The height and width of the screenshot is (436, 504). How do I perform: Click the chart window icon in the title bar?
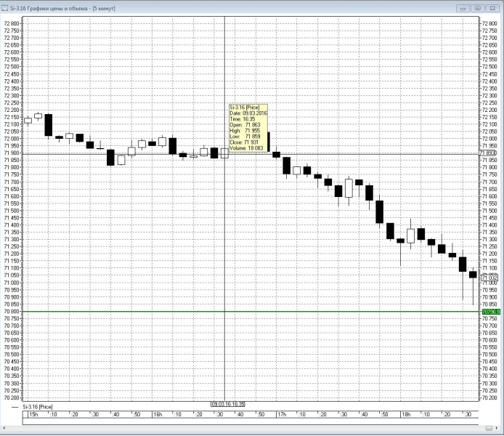point(5,8)
